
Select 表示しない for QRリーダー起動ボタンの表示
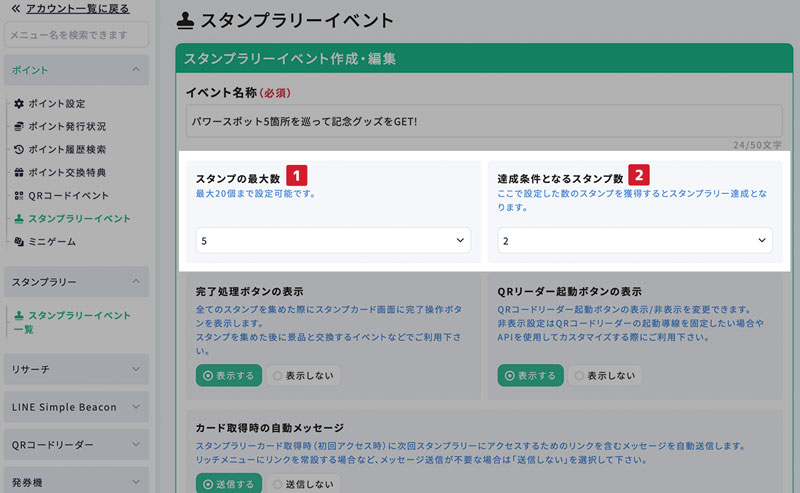pyautogui.click(x=606, y=376)
